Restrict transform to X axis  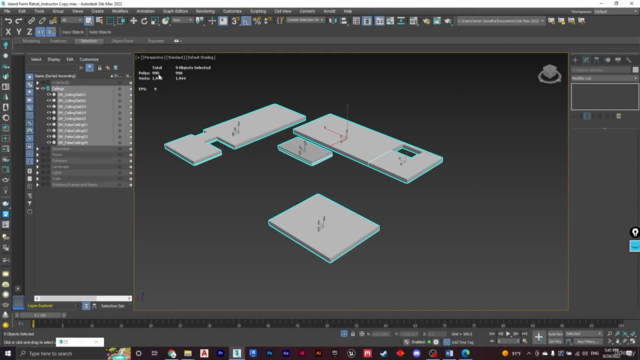pyautogui.click(x=8, y=32)
